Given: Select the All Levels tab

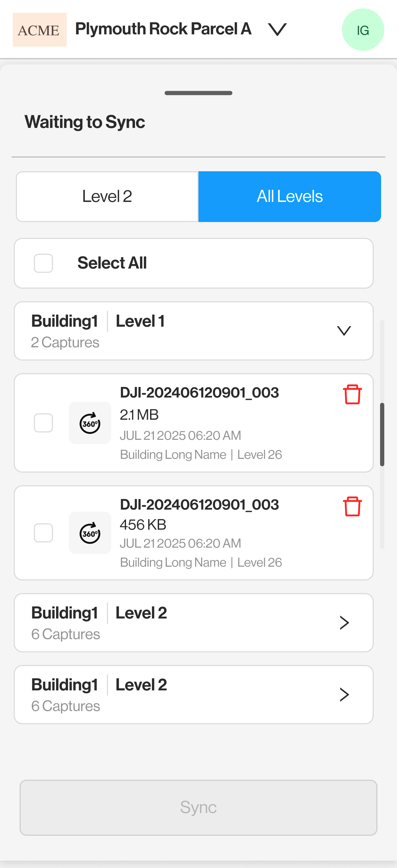Looking at the screenshot, I should [289, 196].
